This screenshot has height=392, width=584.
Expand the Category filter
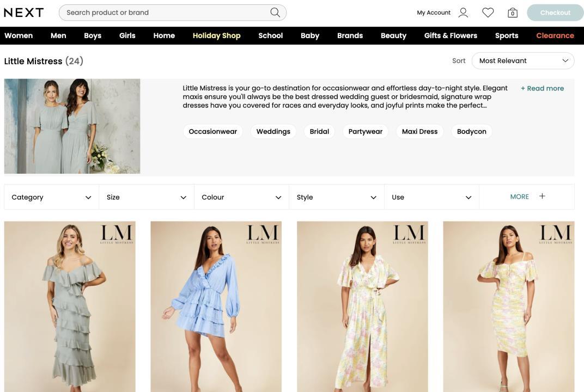51,197
